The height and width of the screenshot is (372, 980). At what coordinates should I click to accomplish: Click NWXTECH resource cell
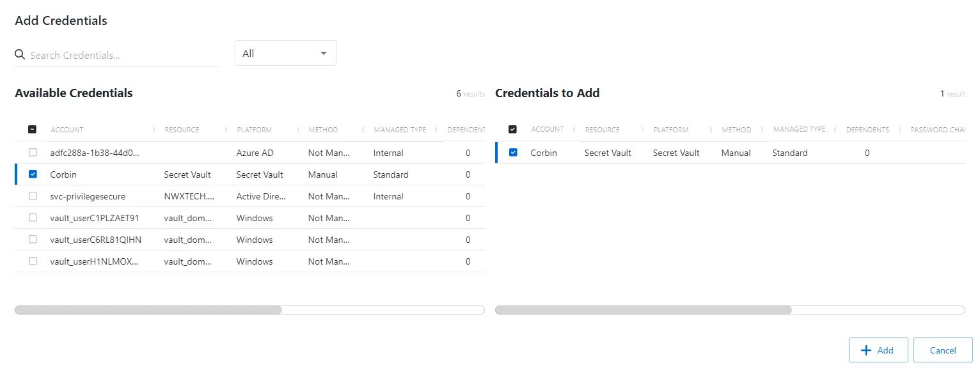click(x=189, y=196)
